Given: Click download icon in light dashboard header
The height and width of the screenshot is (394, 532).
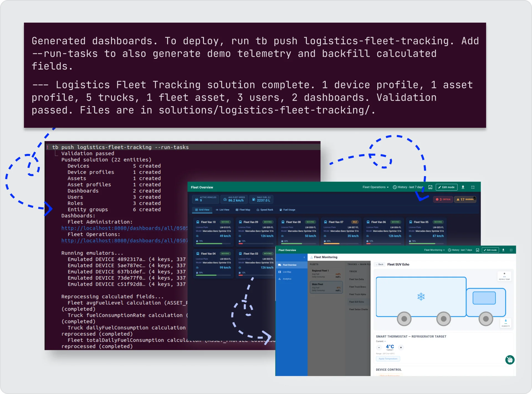Looking at the screenshot, I should (503, 250).
